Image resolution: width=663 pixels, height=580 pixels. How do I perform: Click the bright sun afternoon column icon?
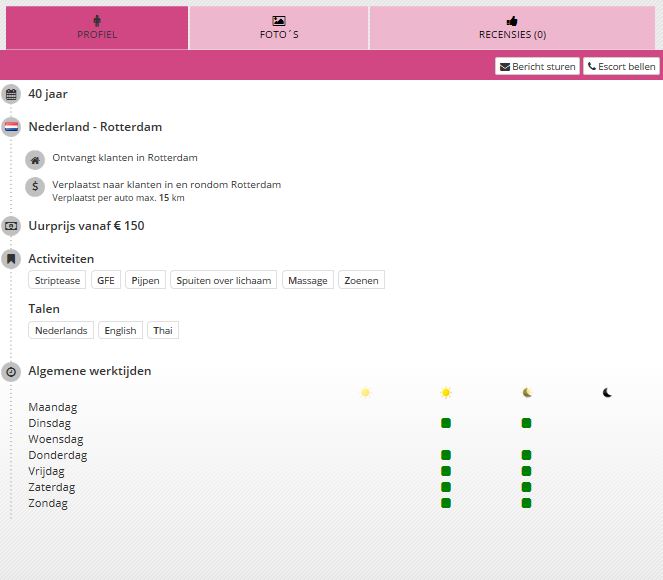[446, 393]
